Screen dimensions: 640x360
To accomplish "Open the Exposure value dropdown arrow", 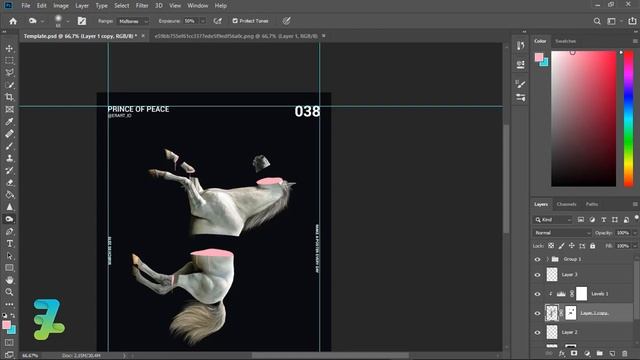I will [x=202, y=21].
